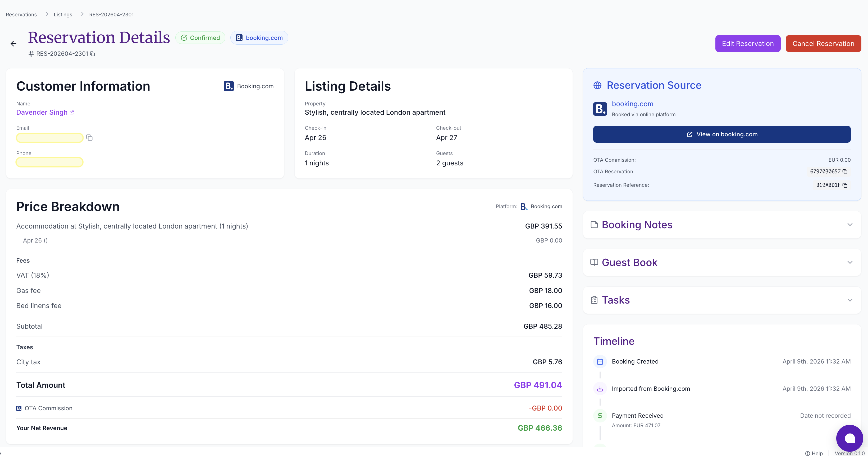The height and width of the screenshot is (456, 868).
Task: Copy OTA Reservation number 6797030657
Action: 845,172
